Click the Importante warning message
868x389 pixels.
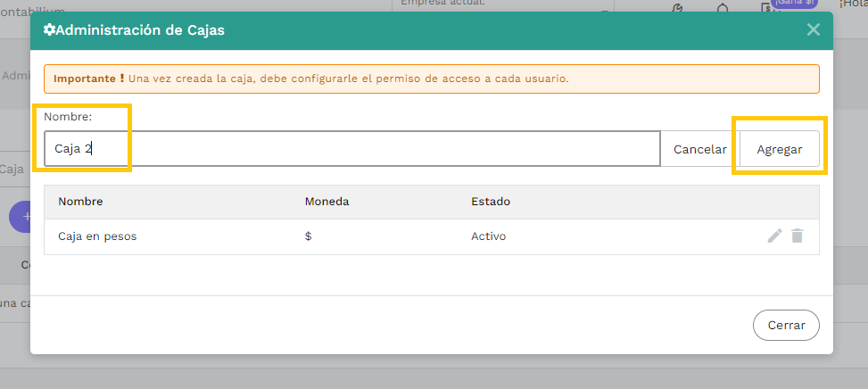[432, 79]
